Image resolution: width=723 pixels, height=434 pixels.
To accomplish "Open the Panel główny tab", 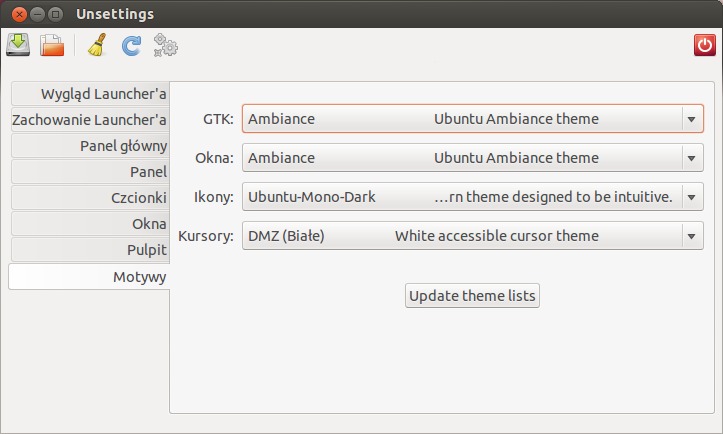I will click(x=90, y=146).
